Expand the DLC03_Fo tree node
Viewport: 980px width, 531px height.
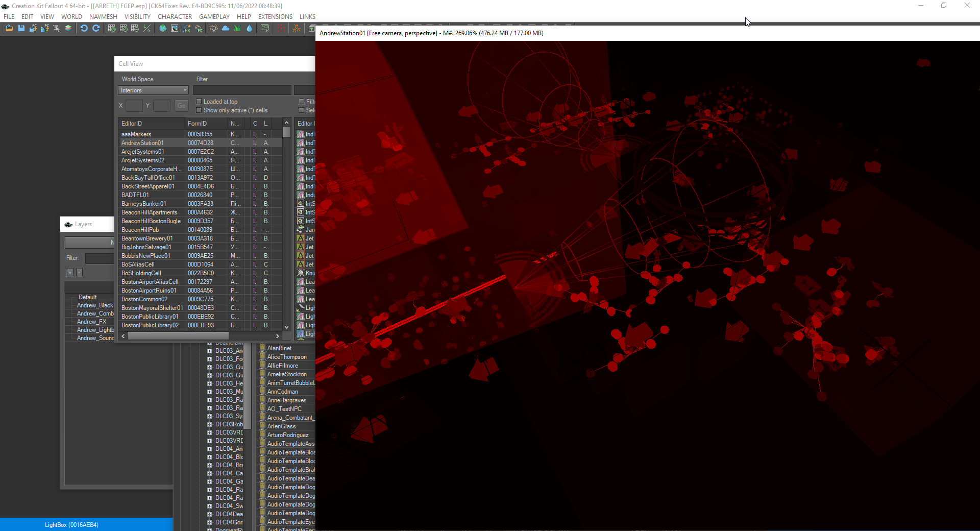[209, 359]
